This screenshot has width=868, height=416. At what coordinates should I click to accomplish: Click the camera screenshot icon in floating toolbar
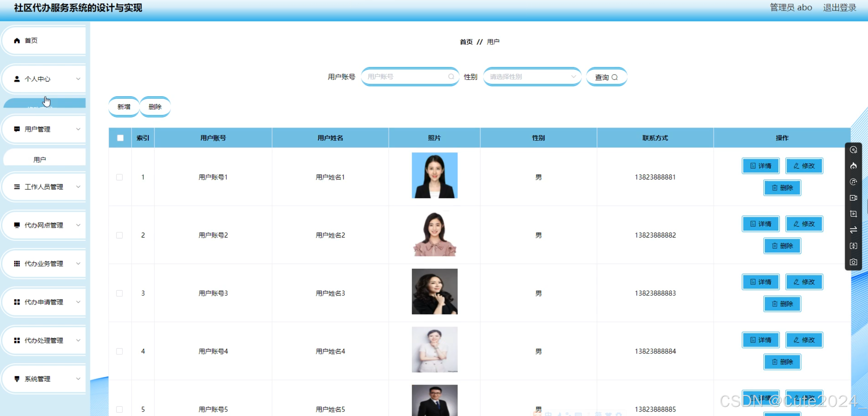[853, 262]
